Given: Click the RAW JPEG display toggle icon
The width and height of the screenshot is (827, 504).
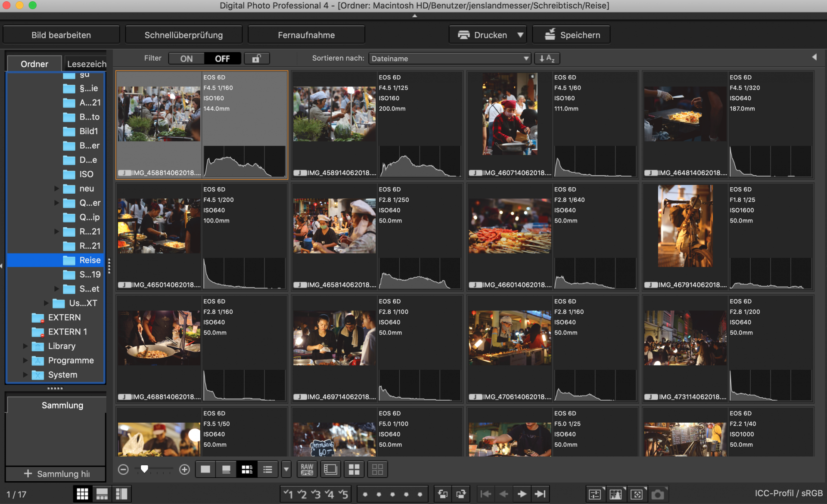Looking at the screenshot, I should [x=307, y=470].
